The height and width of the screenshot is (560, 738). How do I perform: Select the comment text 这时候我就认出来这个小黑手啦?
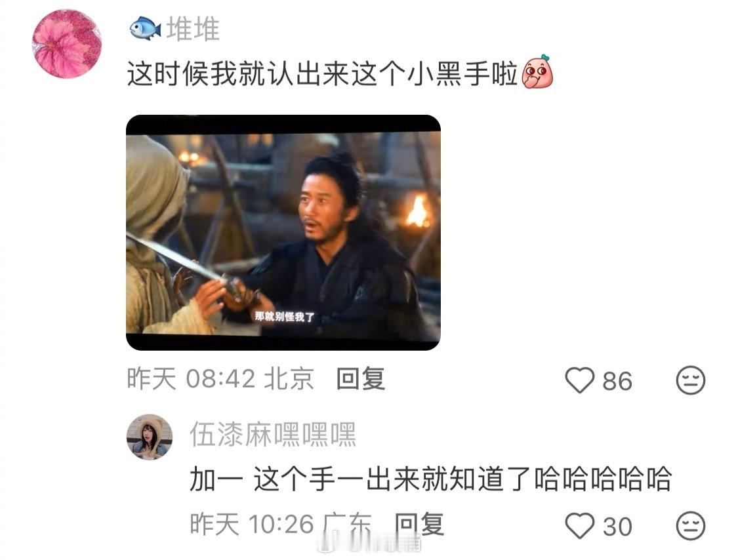click(322, 74)
